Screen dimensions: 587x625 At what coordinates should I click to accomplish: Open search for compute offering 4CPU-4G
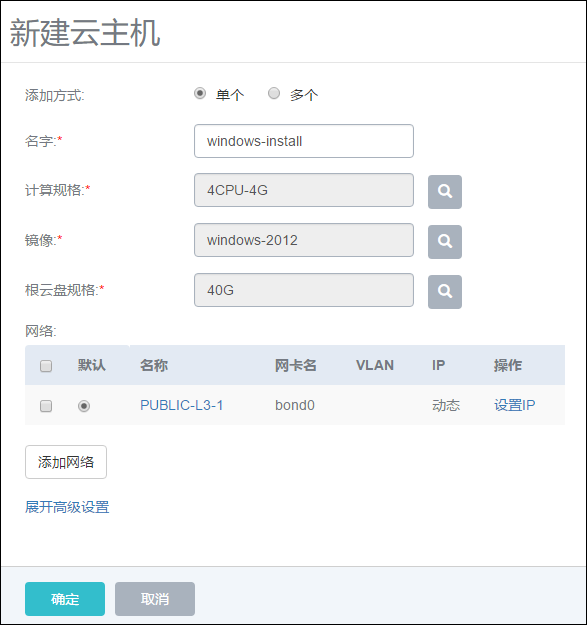pos(445,192)
